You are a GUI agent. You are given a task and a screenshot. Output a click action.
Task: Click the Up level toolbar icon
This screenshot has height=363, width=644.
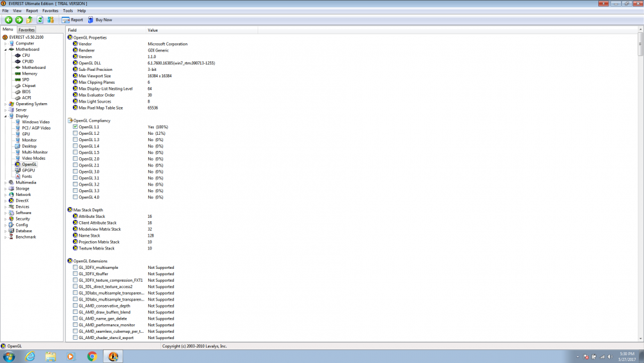pyautogui.click(x=30, y=20)
